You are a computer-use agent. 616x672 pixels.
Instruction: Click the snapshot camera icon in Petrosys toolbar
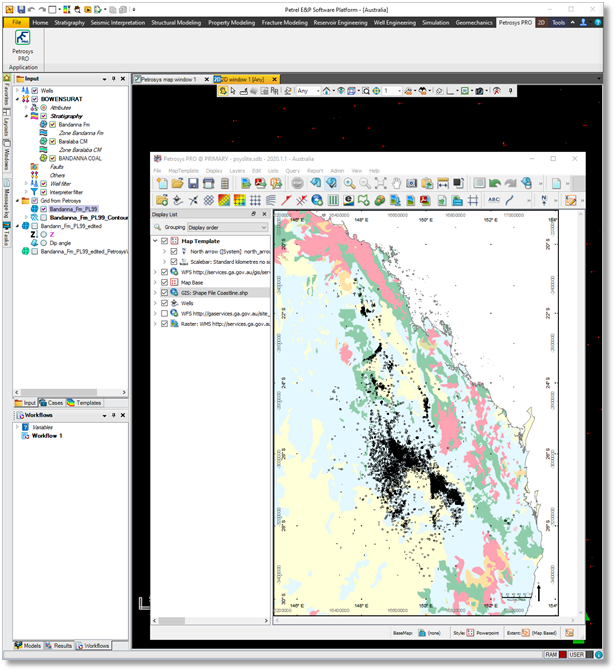tap(411, 183)
